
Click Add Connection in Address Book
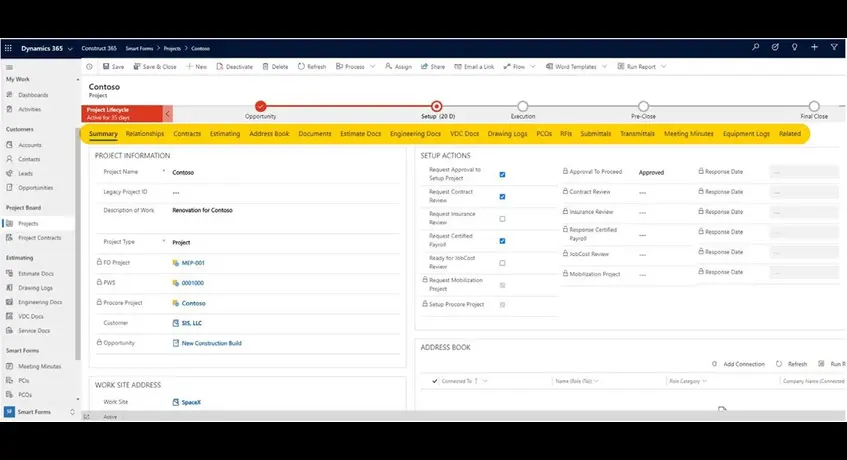click(x=738, y=364)
